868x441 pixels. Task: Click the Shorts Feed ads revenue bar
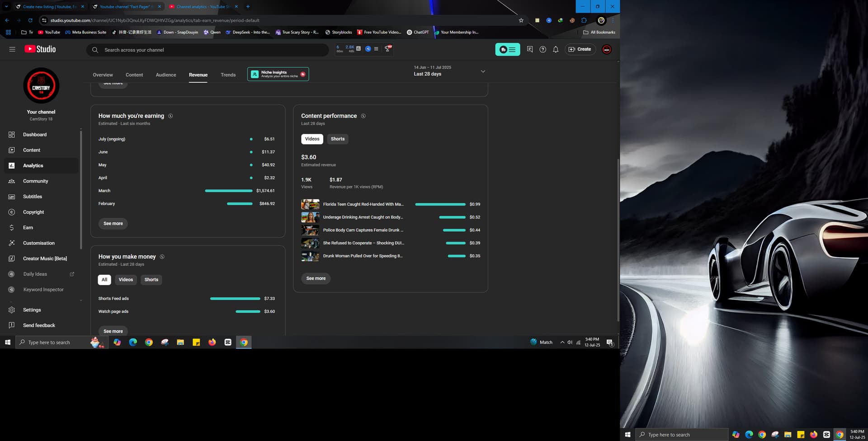(x=235, y=299)
